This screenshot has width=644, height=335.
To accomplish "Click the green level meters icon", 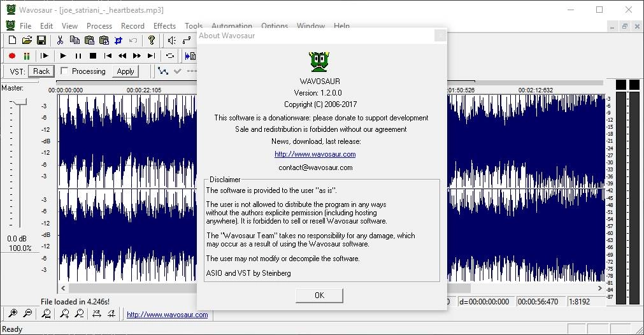I will coord(27,56).
